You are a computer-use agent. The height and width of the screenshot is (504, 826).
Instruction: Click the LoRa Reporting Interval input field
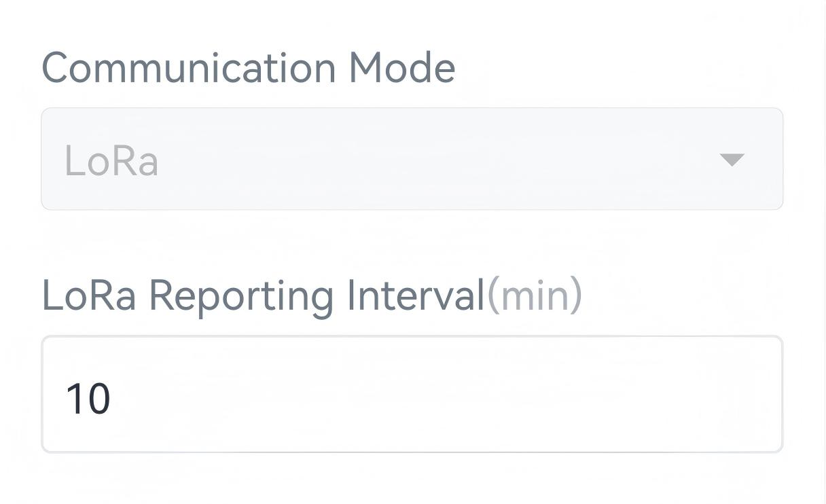pyautogui.click(x=412, y=395)
